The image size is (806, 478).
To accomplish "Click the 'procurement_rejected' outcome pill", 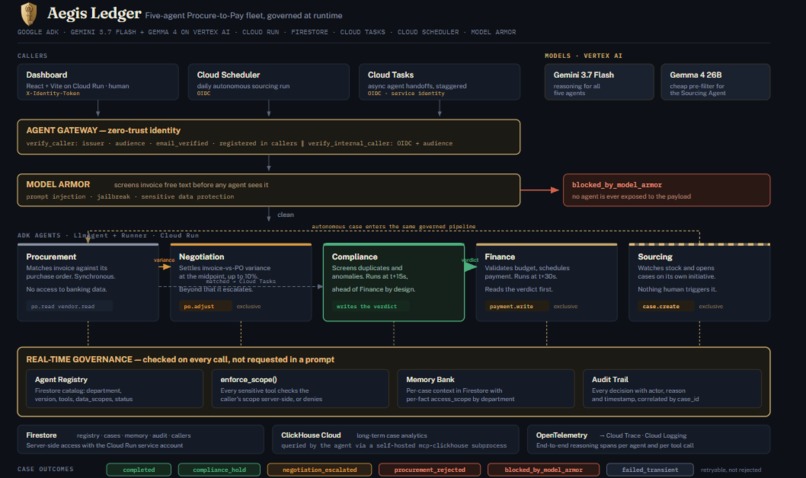I will [x=430, y=470].
